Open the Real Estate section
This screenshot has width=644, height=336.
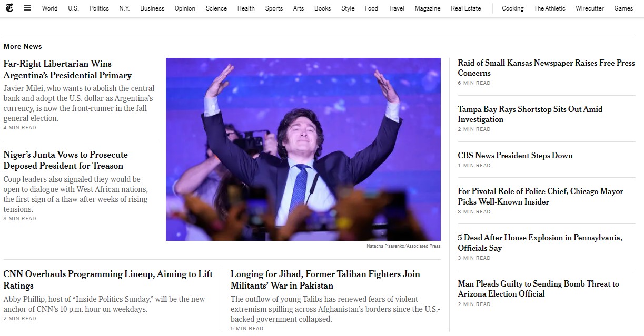click(x=466, y=8)
